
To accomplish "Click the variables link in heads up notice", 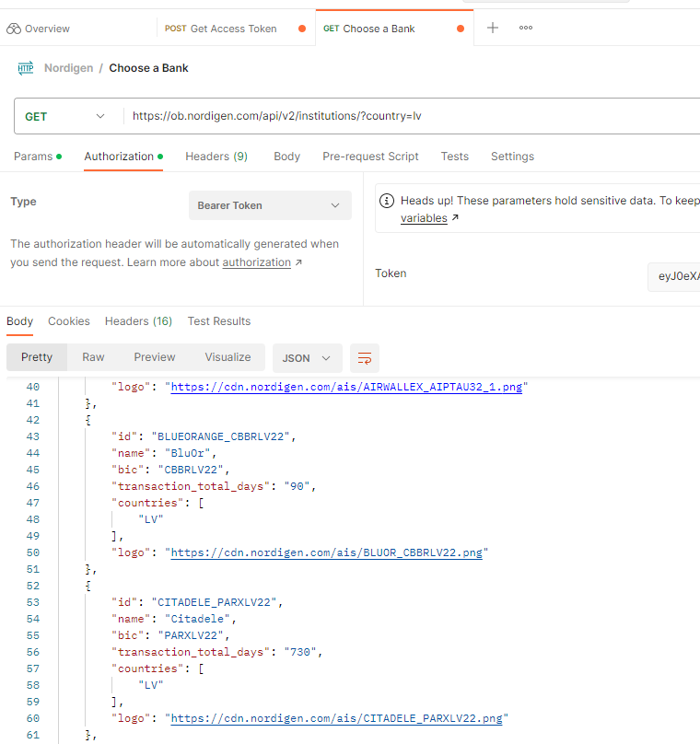I will [424, 218].
